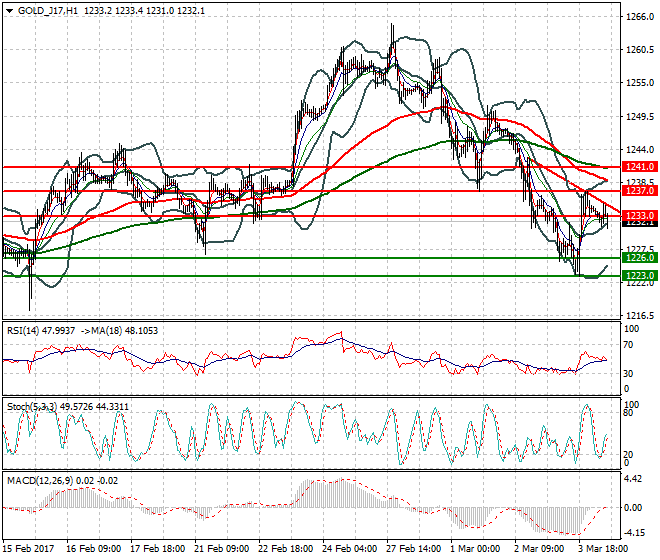
Task: Click the RSI scale level 70
Action: 628,345
